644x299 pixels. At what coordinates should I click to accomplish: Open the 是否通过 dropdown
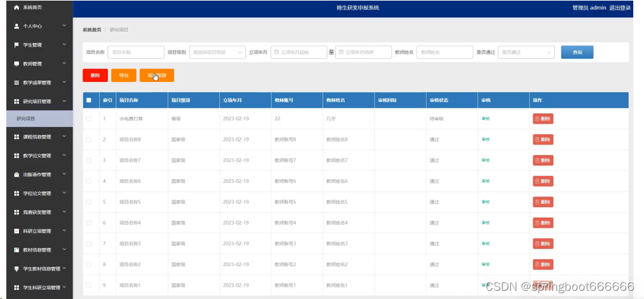pyautogui.click(x=526, y=52)
